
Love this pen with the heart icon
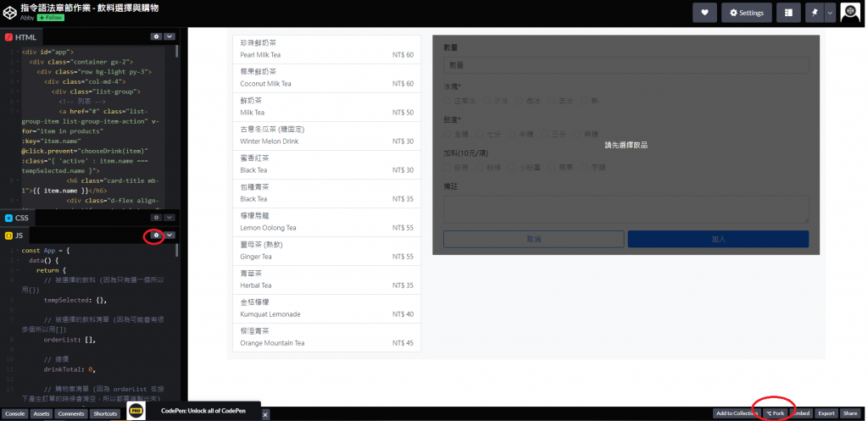point(704,13)
